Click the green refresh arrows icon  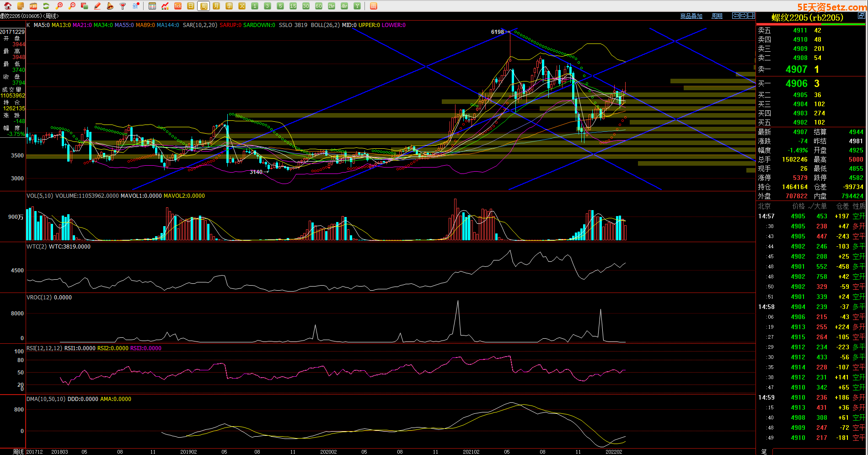click(x=46, y=6)
